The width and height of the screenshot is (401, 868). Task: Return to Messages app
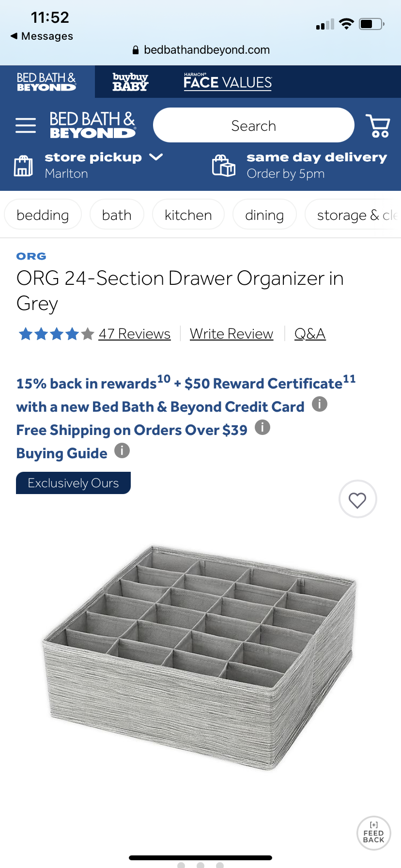pos(42,36)
